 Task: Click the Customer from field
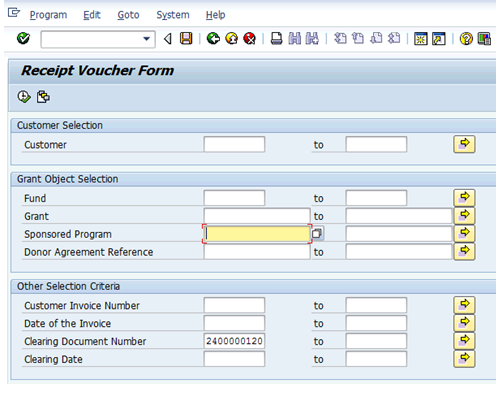point(234,144)
